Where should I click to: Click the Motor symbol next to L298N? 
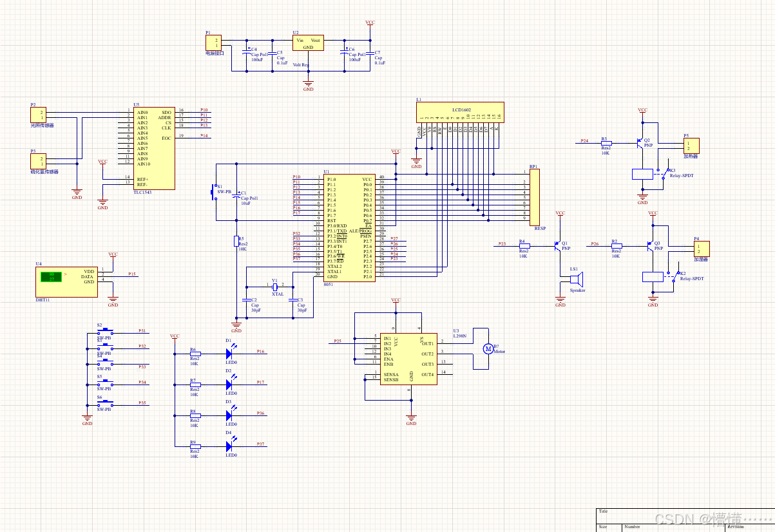pyautogui.click(x=488, y=348)
